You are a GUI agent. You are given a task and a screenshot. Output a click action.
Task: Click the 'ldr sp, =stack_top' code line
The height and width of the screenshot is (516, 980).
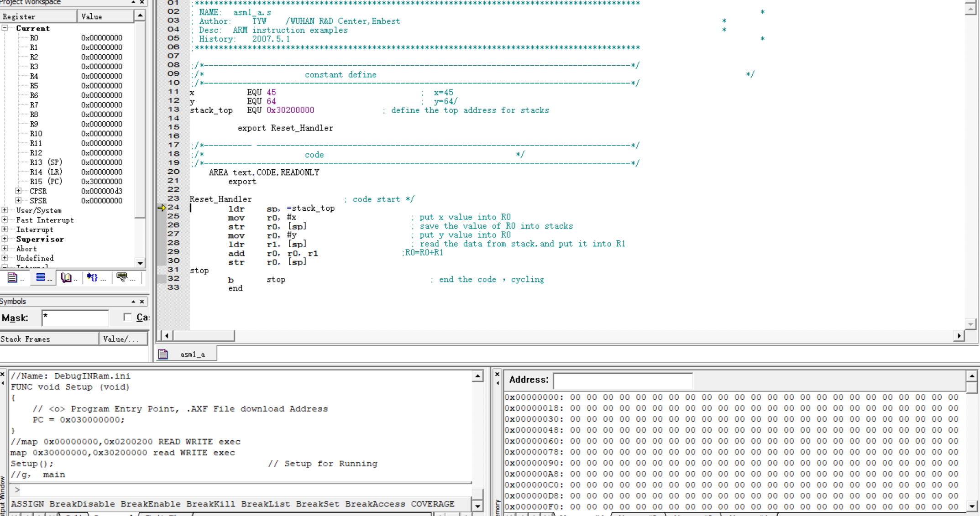[282, 208]
